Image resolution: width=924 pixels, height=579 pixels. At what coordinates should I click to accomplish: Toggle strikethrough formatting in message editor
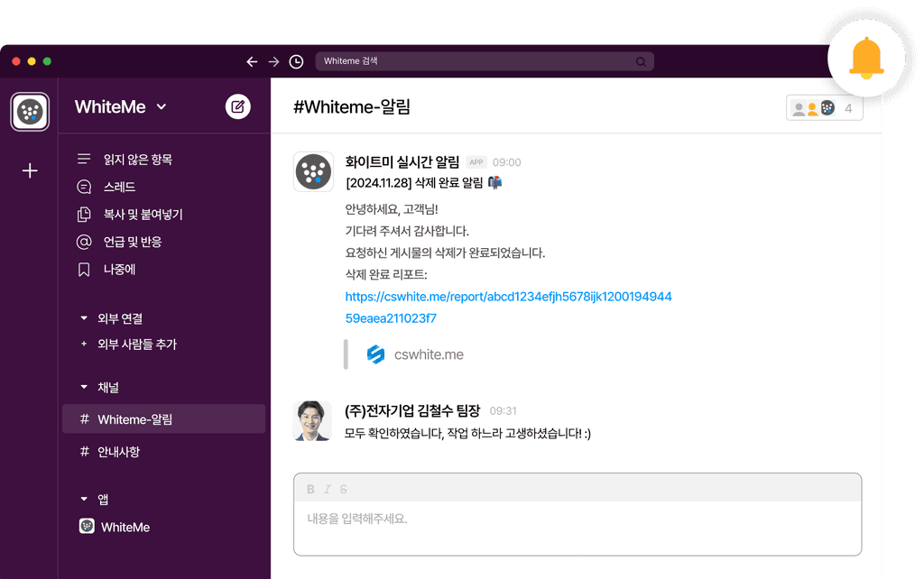[x=343, y=489]
